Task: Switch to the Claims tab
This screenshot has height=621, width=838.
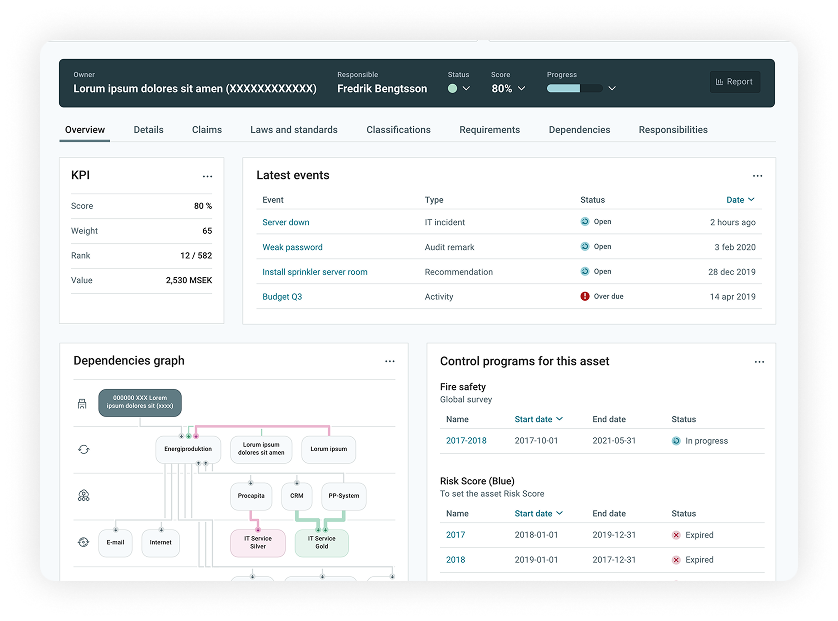Action: coord(207,130)
